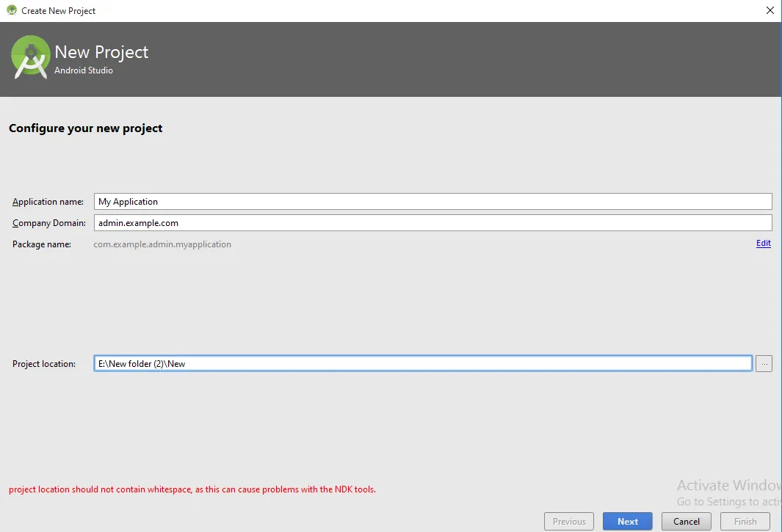Image resolution: width=782 pixels, height=532 pixels.
Task: Click the Android Studio logo in header
Action: click(x=30, y=57)
